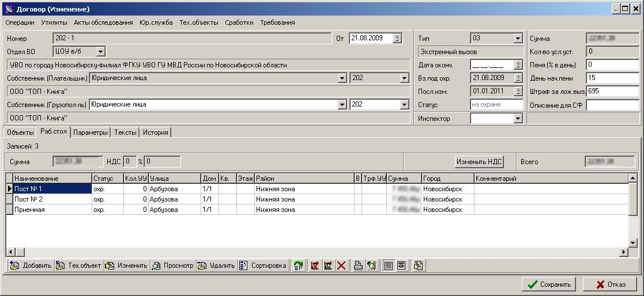This screenshot has height=296, width=644.
Task: Click the Наименование column header
Action: click(52, 179)
